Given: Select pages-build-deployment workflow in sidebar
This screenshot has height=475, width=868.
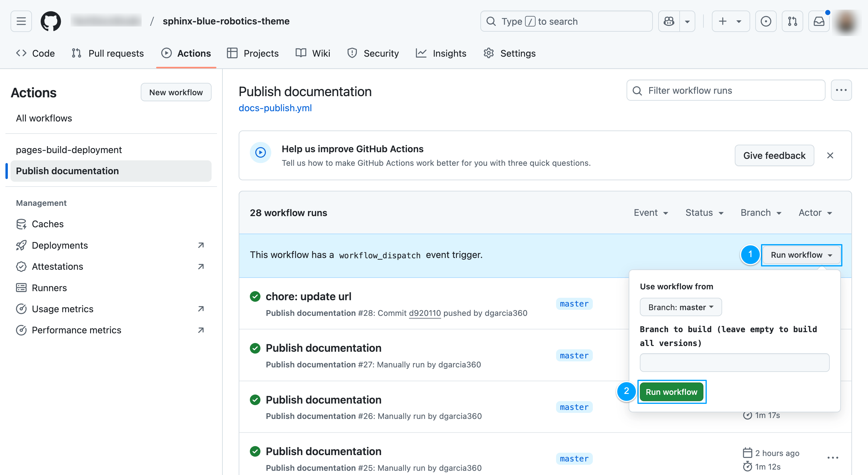Looking at the screenshot, I should click(69, 149).
